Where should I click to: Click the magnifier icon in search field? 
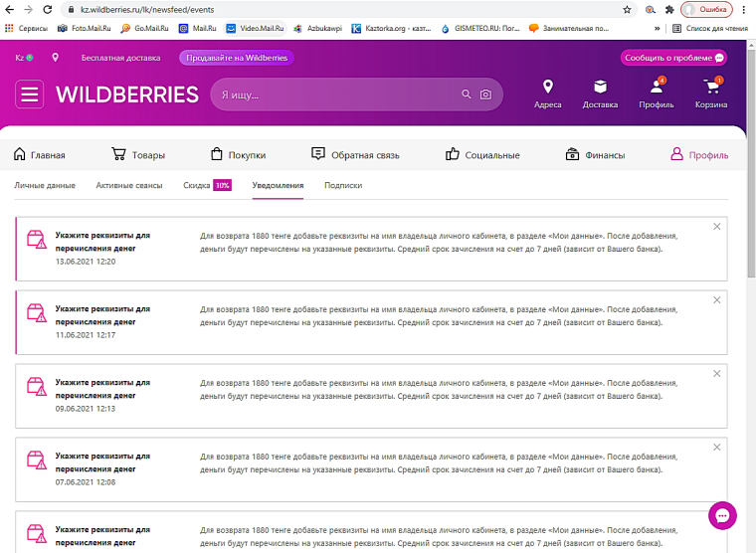click(466, 94)
